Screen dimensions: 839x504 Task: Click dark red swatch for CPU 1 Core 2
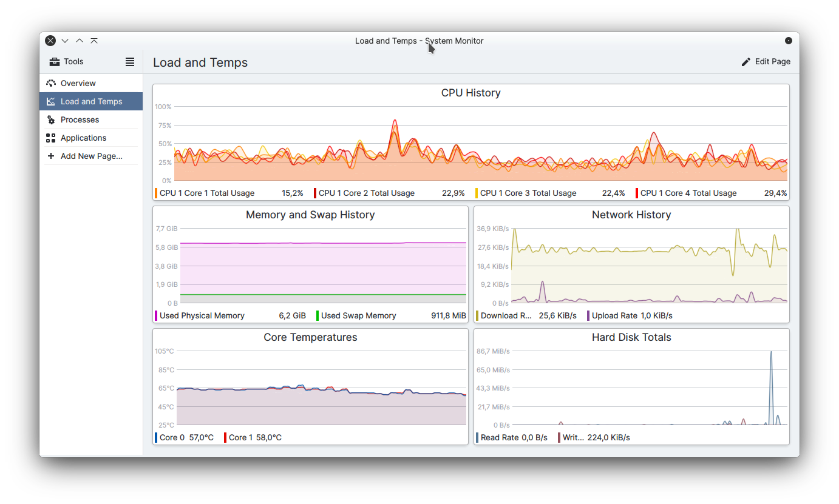point(315,193)
